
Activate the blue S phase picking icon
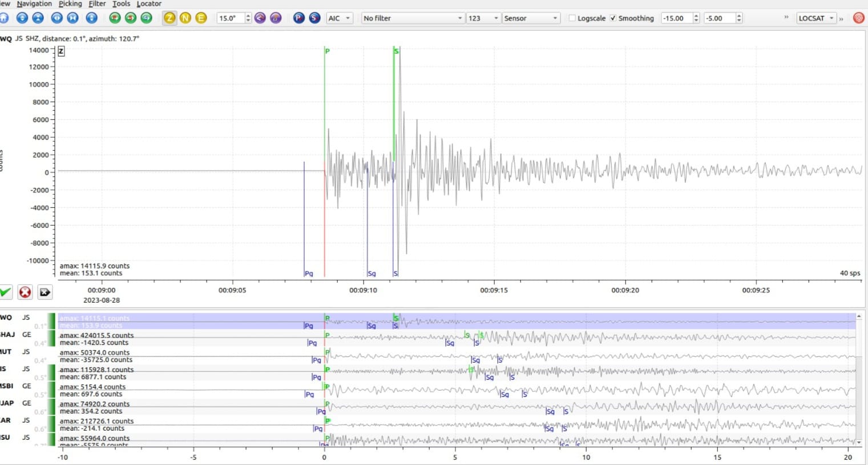(314, 18)
